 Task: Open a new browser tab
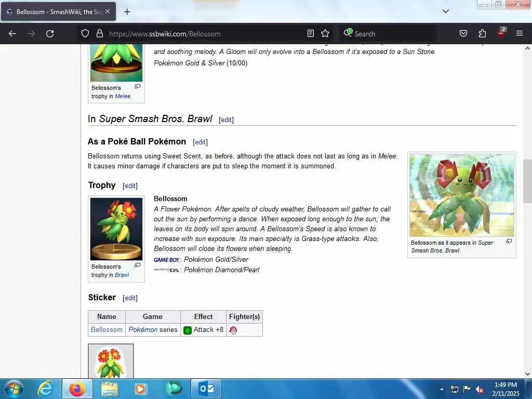tap(127, 12)
